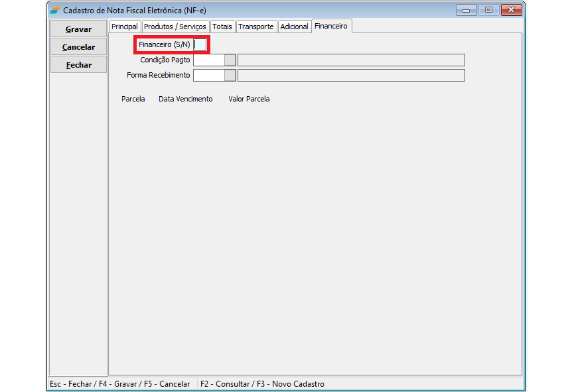Click the Data Vencimento column header
This screenshot has width=572, height=392.
pyautogui.click(x=186, y=99)
